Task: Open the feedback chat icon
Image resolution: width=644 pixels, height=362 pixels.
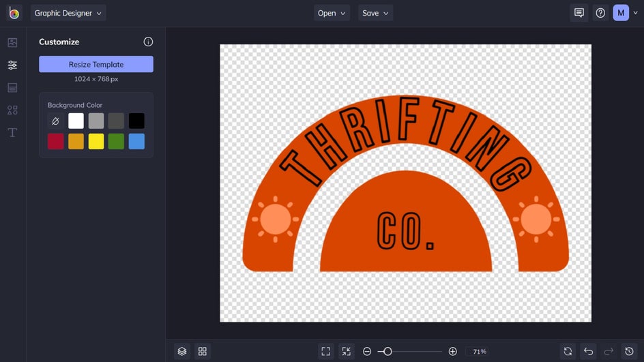Action: point(579,13)
